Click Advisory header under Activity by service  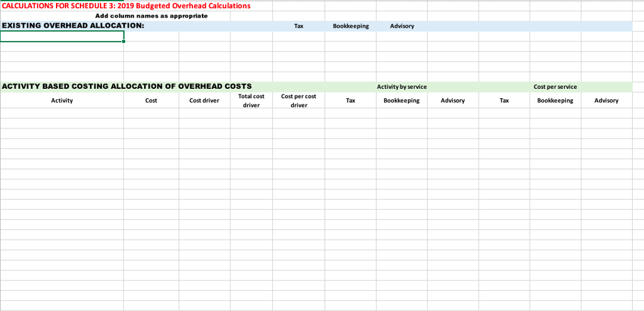(453, 100)
